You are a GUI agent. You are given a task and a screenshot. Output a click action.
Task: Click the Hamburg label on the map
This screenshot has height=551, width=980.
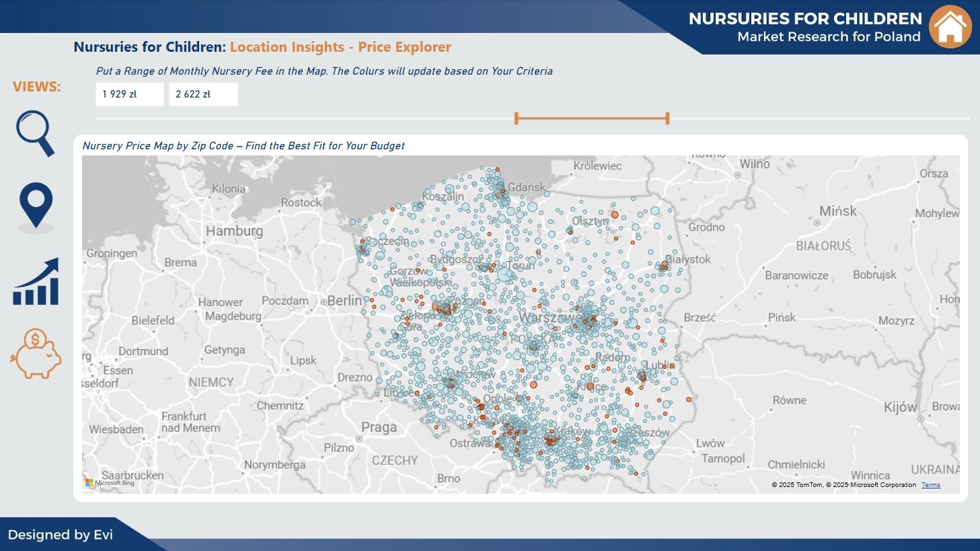pyautogui.click(x=234, y=231)
